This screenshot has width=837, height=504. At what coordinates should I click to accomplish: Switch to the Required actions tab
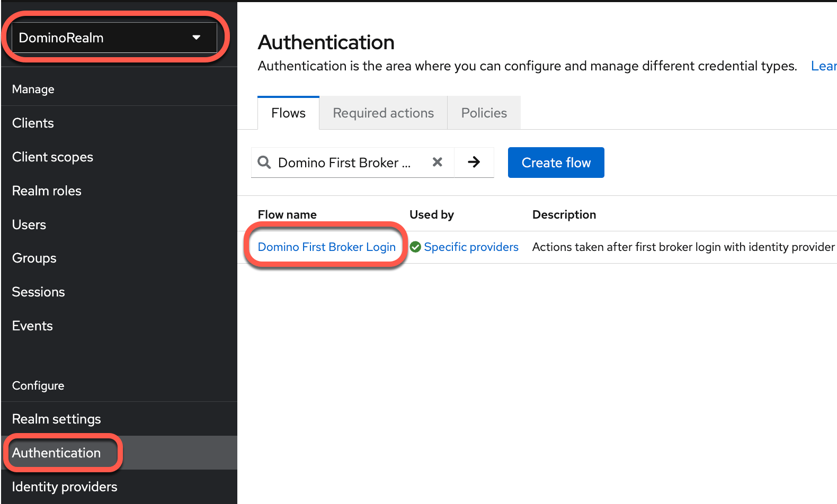tap(384, 113)
